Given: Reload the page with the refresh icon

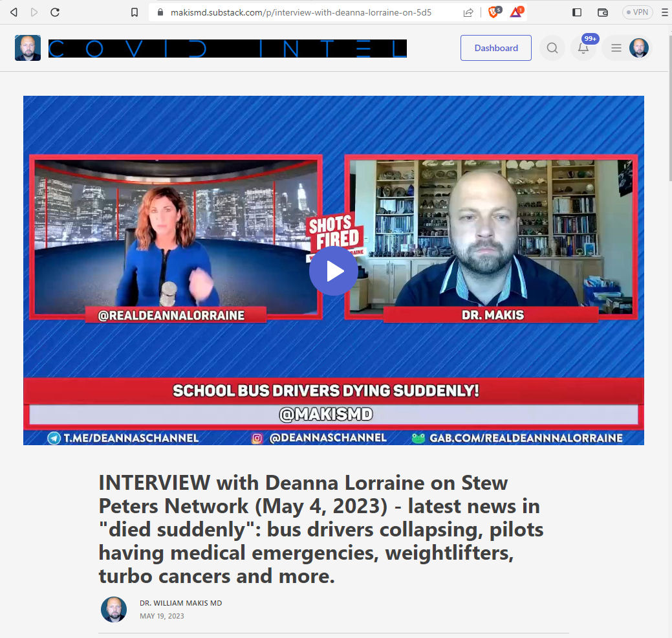Looking at the screenshot, I should [55, 12].
